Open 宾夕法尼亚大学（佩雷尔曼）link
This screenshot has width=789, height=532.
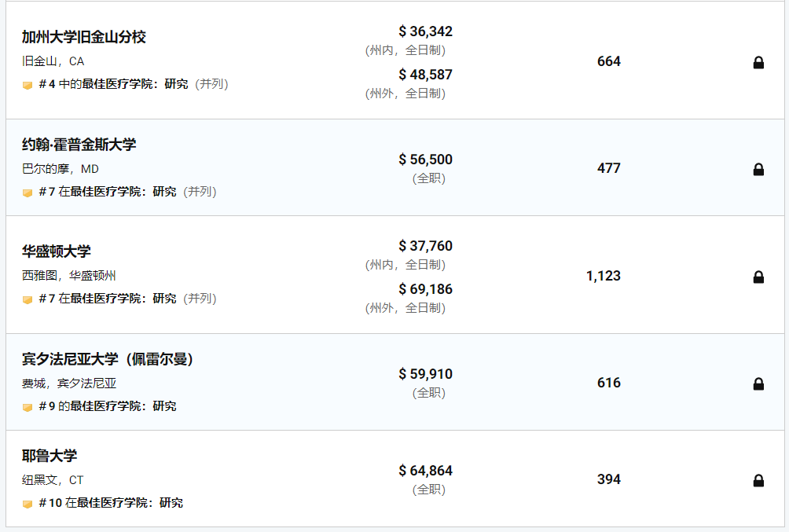[107, 359]
